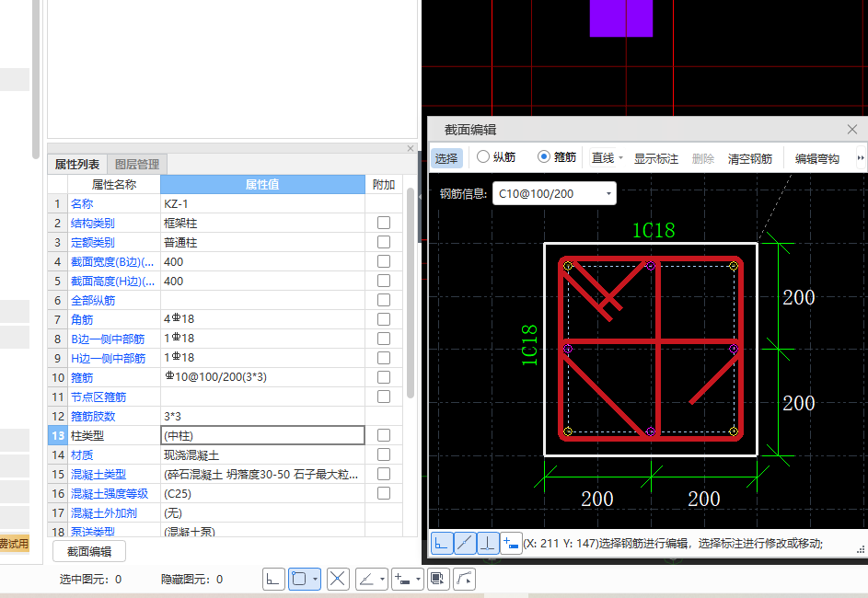The height and width of the screenshot is (598, 868).
Task: Select the top-middle magenta rebar point
Action: click(x=651, y=266)
